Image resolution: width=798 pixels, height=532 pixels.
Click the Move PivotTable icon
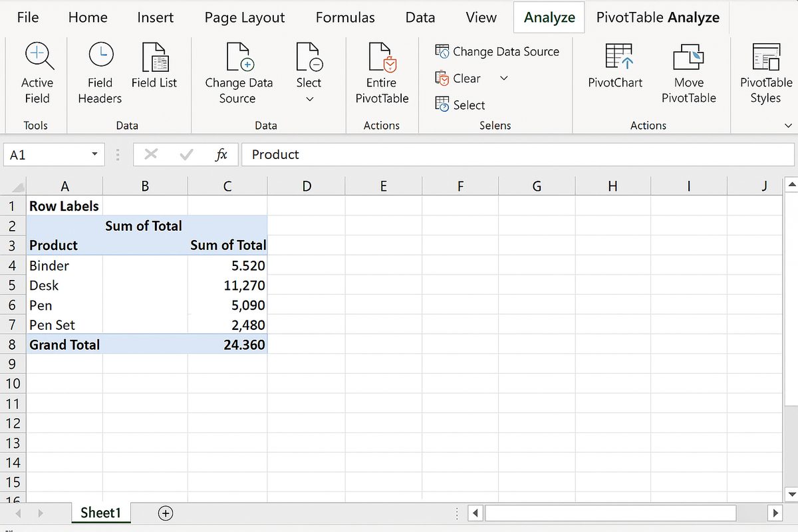pyautogui.click(x=688, y=57)
